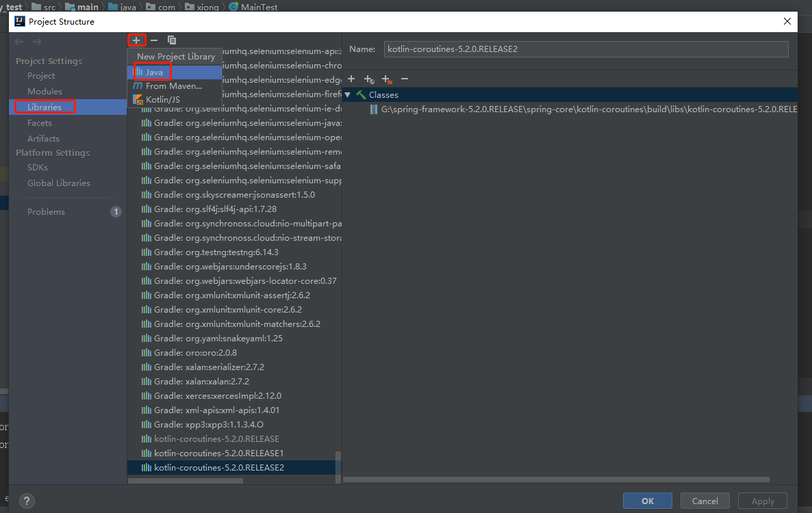Click the IntelliJ logo in title bar
Screen dimensions: 812x513
[20, 21]
